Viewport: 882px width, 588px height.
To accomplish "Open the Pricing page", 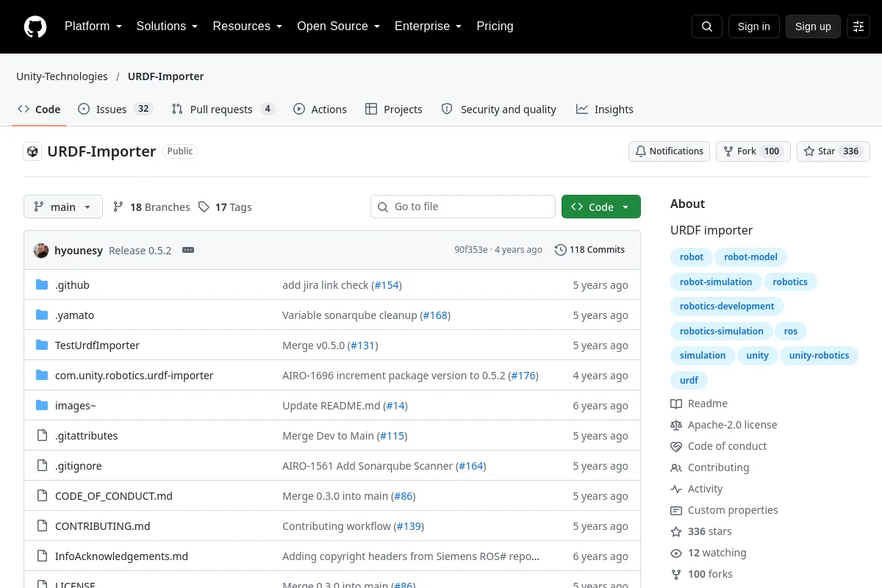I will point(495,26).
